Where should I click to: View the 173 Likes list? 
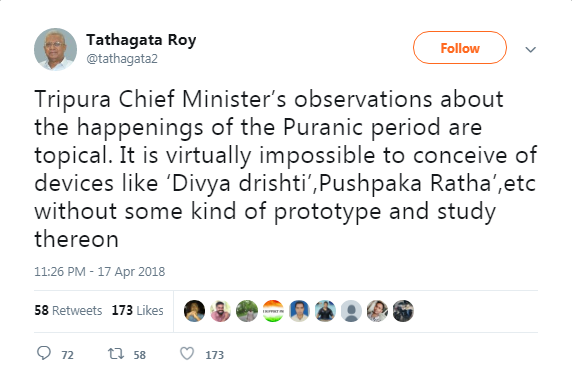pos(138,310)
